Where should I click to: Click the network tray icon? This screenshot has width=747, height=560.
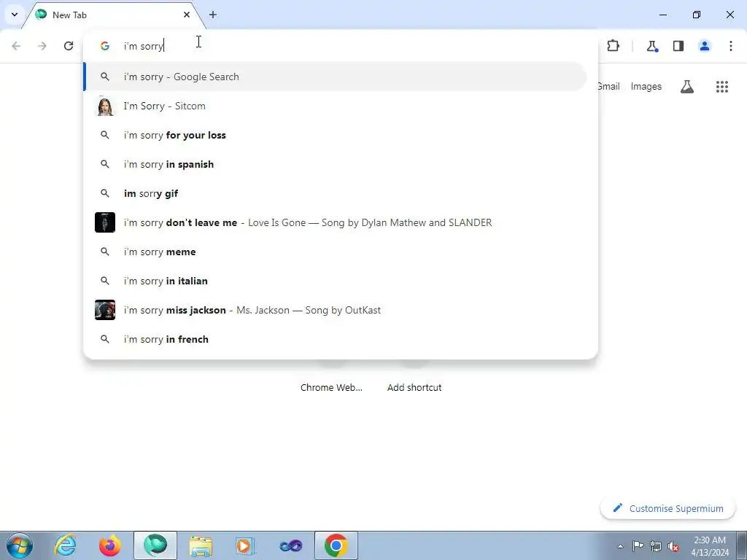656,546
